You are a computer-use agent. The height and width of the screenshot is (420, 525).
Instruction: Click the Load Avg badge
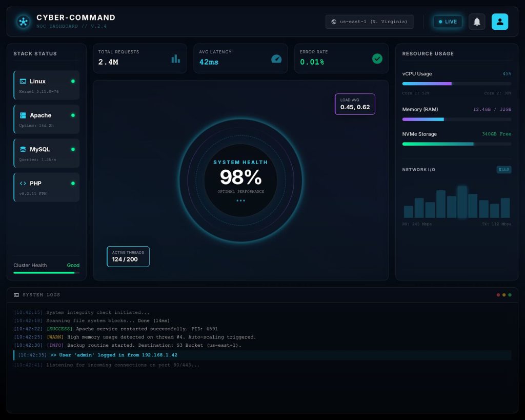(355, 104)
